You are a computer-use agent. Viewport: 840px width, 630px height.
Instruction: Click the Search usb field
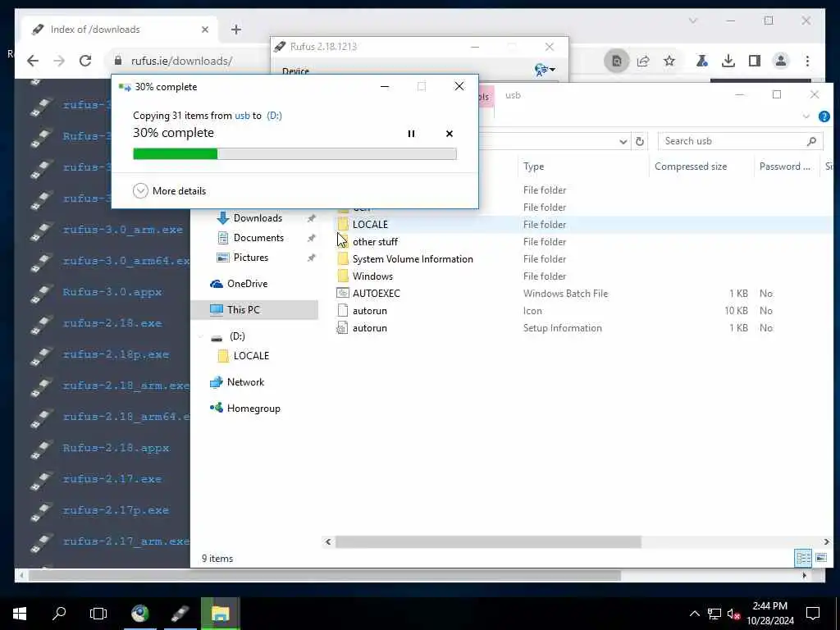[x=739, y=141]
